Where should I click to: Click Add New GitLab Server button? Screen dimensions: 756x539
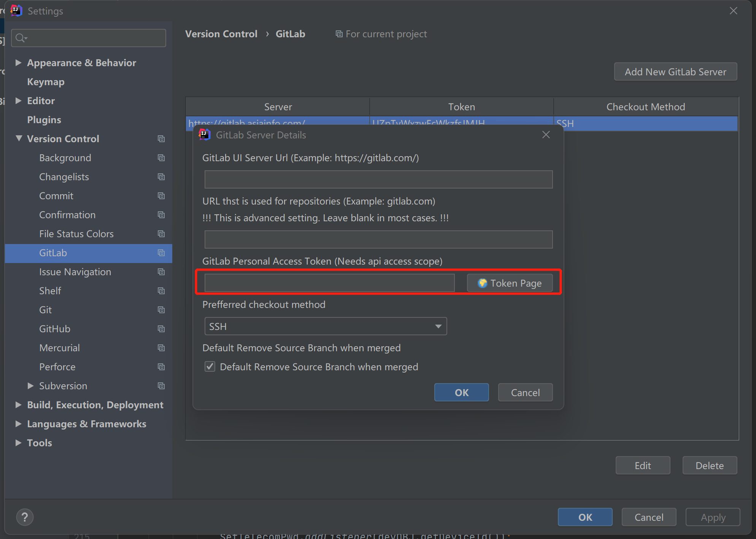coord(675,72)
